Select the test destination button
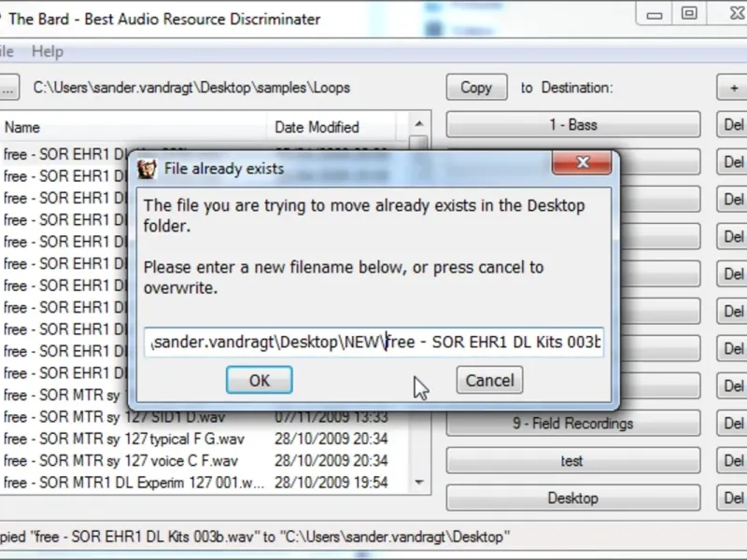 573,460
